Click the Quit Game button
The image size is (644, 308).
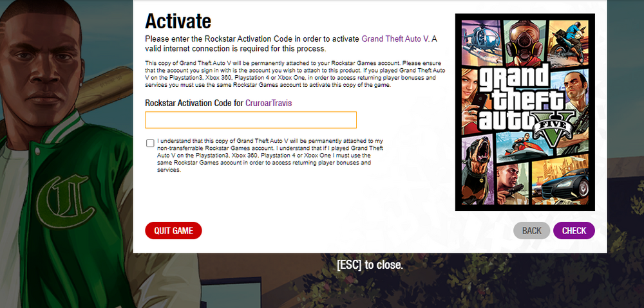click(x=173, y=230)
